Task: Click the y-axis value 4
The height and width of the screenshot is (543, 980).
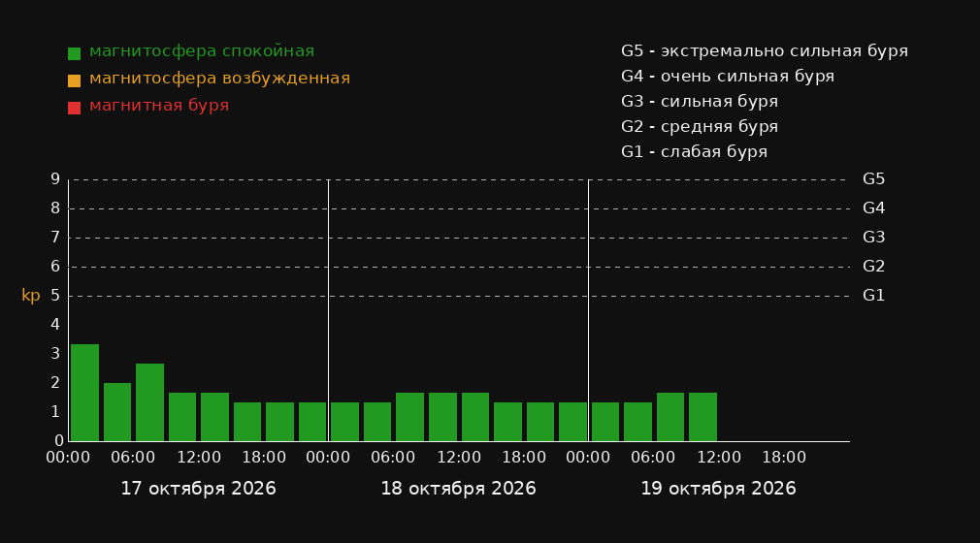Action: pos(55,324)
